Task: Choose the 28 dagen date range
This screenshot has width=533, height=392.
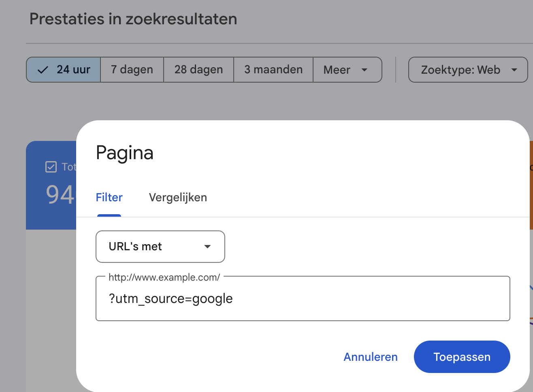Action: pos(198,70)
